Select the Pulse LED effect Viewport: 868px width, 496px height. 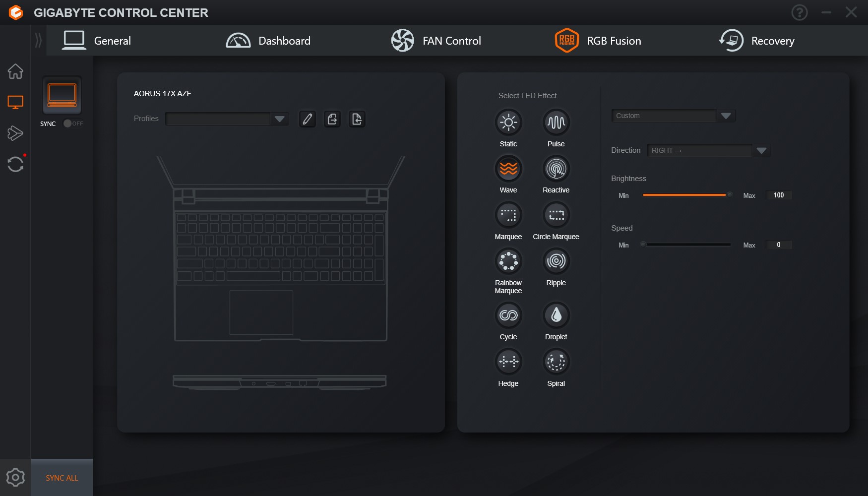click(556, 122)
